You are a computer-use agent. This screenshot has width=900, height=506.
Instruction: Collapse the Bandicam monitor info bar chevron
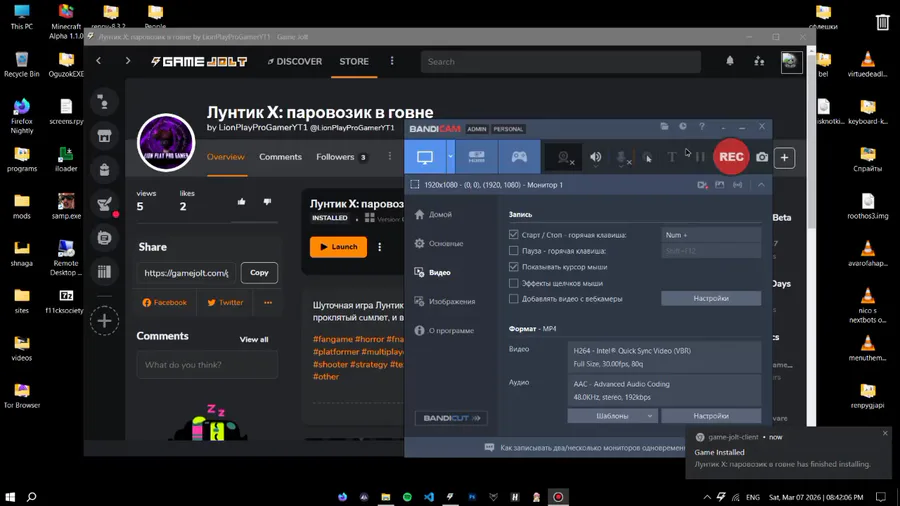pos(761,185)
